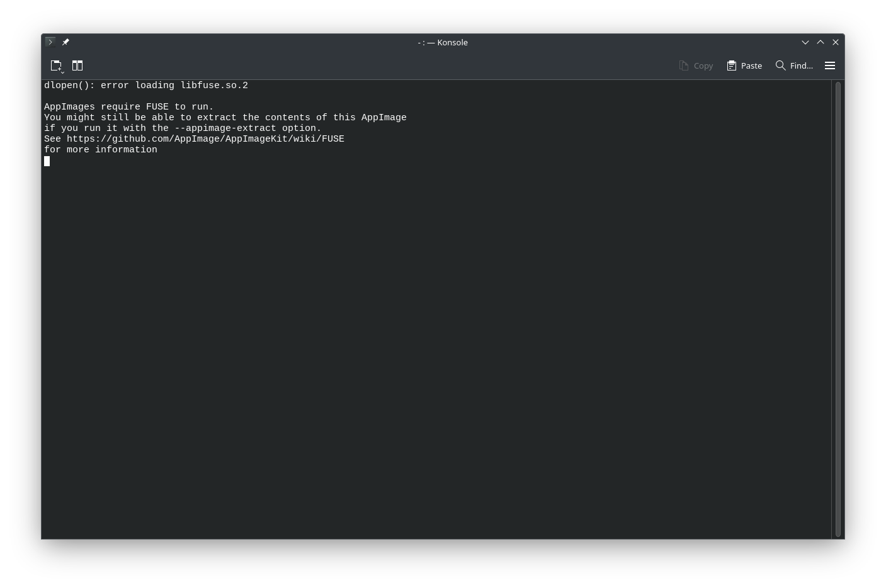The width and height of the screenshot is (886, 588).
Task: Close the Konsole window
Action: pos(836,42)
